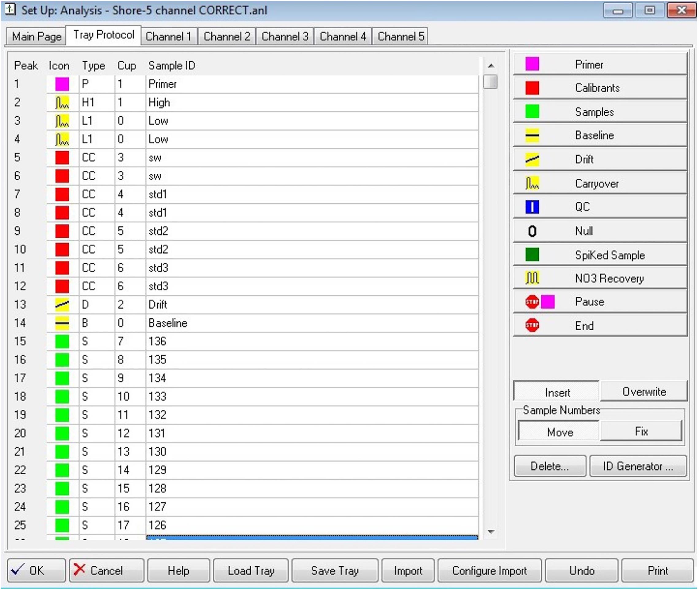The height and width of the screenshot is (590, 700).
Task: Open the Main Page tab
Action: 37,36
